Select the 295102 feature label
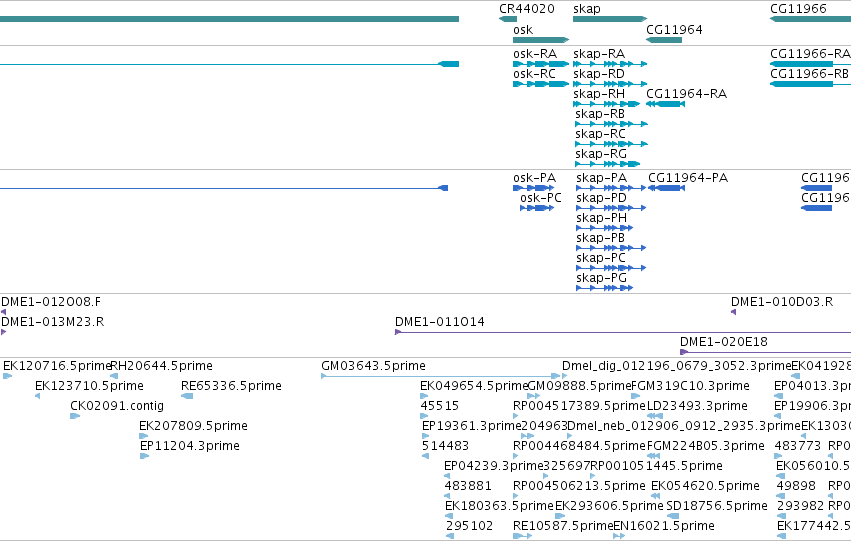Image resolution: width=851 pixels, height=541 pixels. coord(469,527)
